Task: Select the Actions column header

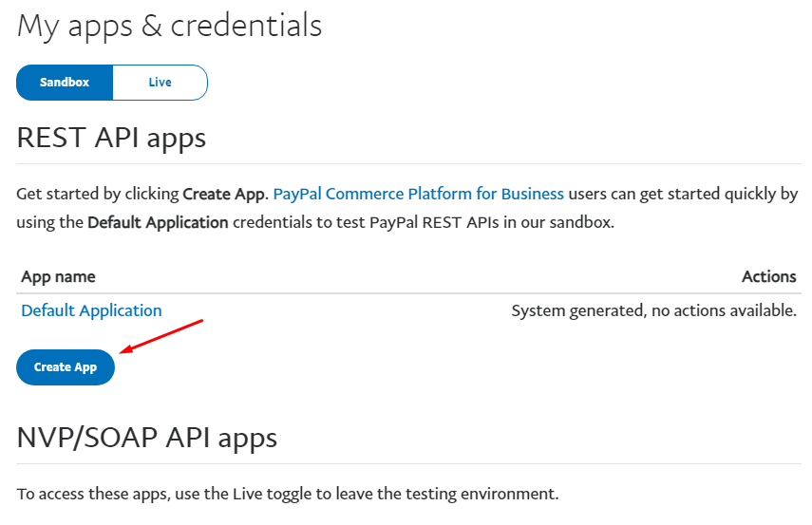Action: 768,276
